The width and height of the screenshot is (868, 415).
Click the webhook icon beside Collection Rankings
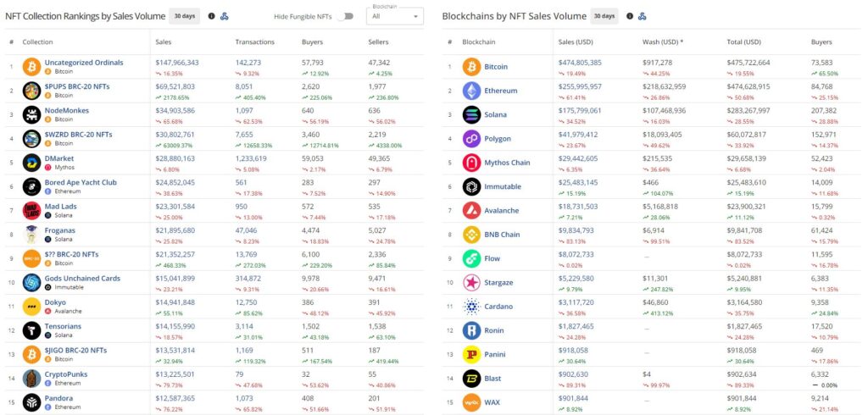pos(225,16)
